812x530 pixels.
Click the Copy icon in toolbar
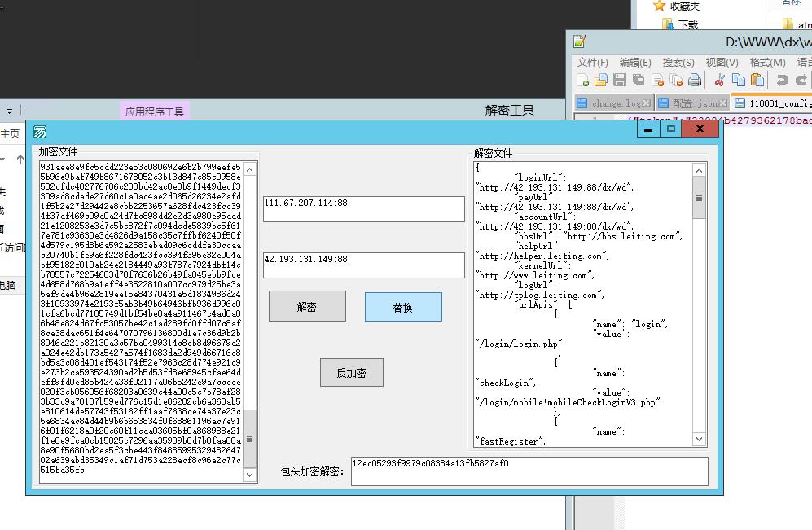[x=739, y=80]
